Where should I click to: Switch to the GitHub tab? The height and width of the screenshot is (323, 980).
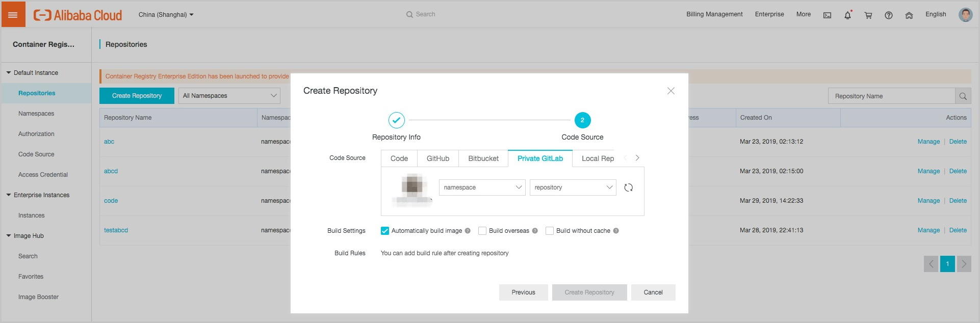pos(438,158)
